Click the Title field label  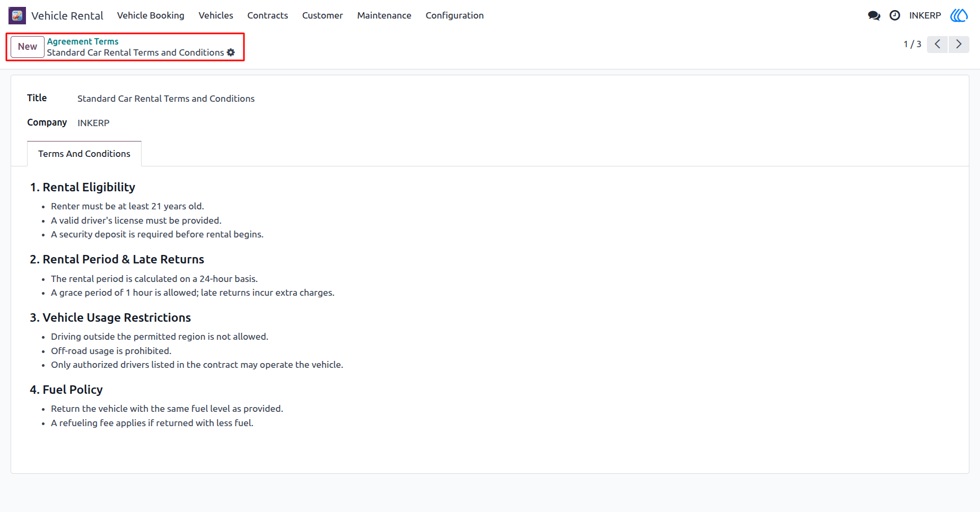37,98
